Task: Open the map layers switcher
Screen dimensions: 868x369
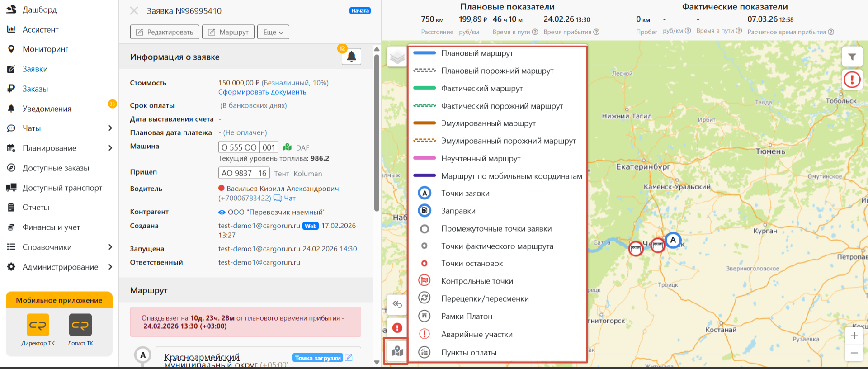Action: click(x=397, y=57)
